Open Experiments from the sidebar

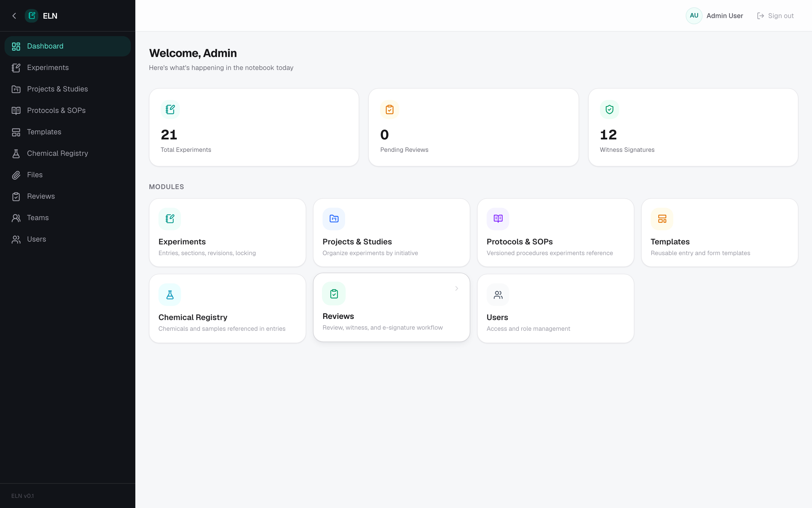(x=67, y=68)
